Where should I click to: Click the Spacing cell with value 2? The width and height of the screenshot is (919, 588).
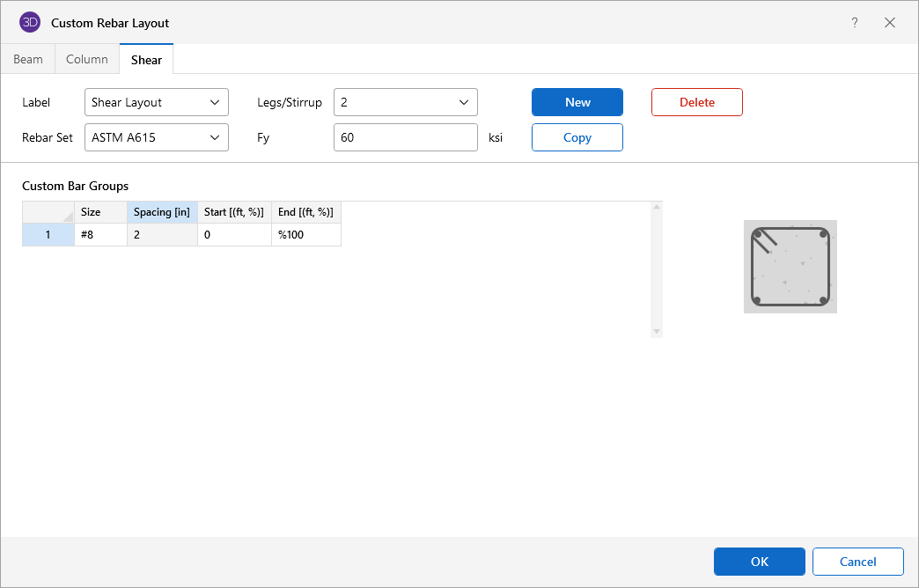162,235
